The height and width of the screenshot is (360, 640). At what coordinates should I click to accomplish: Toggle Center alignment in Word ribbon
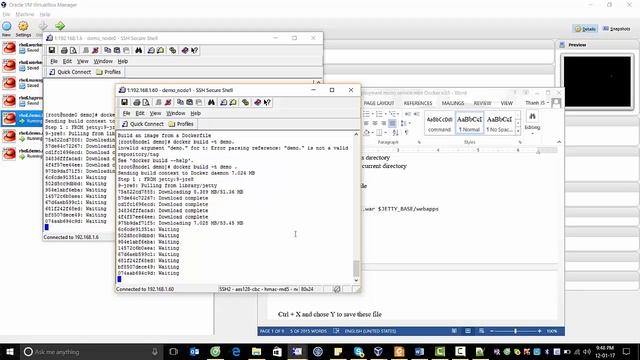point(375,123)
